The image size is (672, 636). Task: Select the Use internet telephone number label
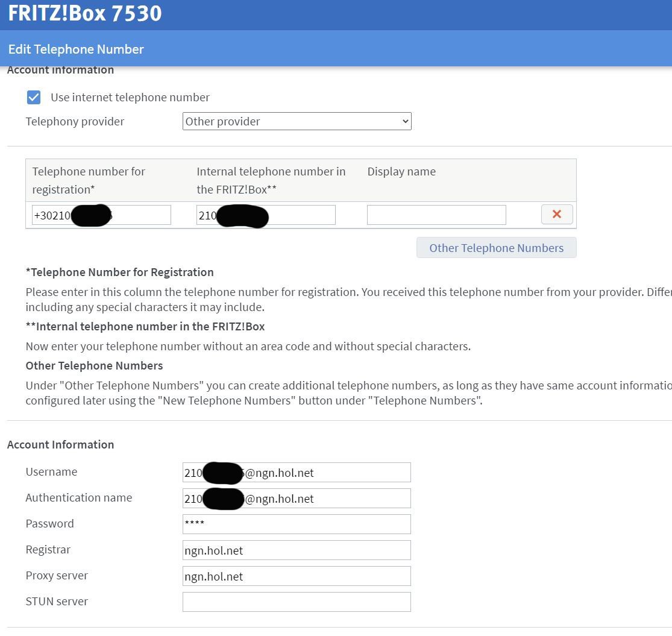click(130, 97)
